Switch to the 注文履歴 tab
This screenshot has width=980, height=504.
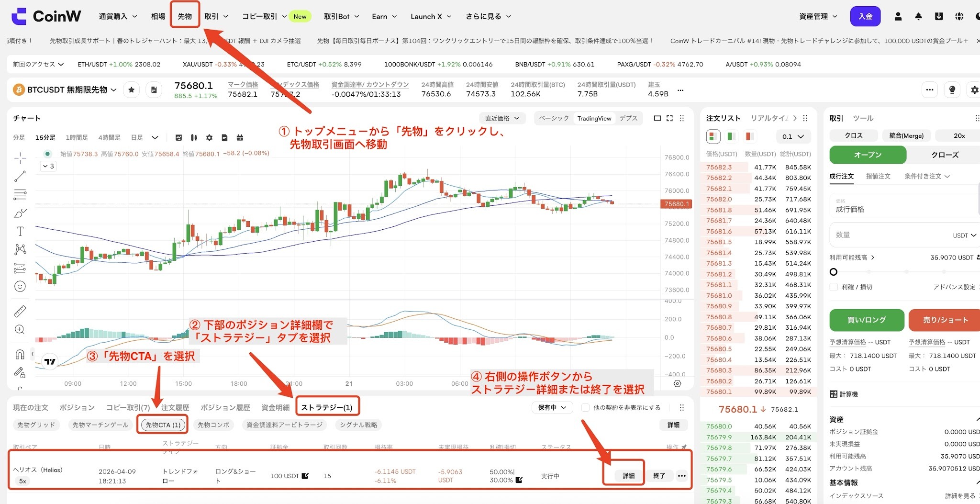[x=175, y=407]
